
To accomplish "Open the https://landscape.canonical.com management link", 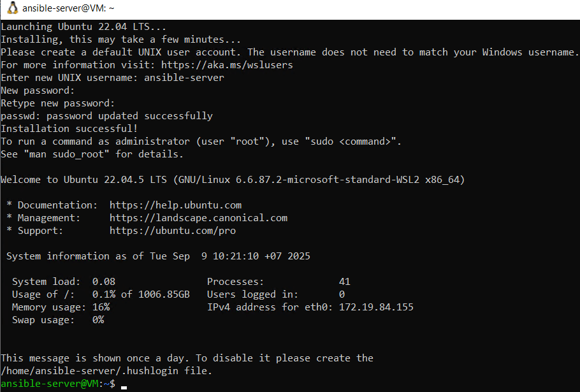I will tap(198, 218).
